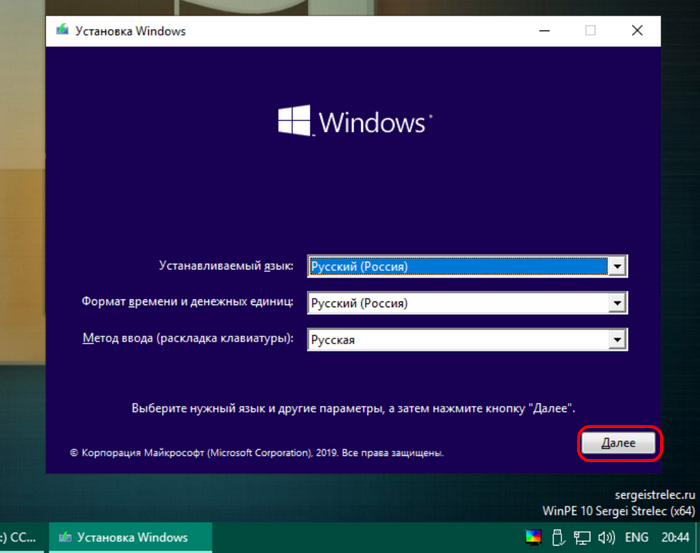Click the USB safely remove tray icon

[x=557, y=537]
